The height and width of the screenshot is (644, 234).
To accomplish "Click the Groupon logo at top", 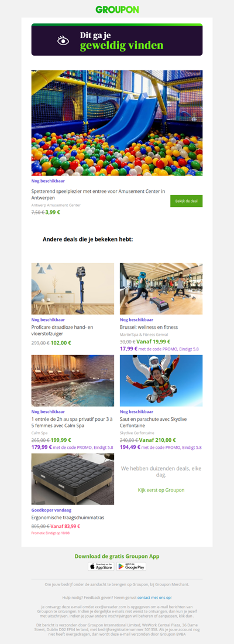I will coord(117,9).
